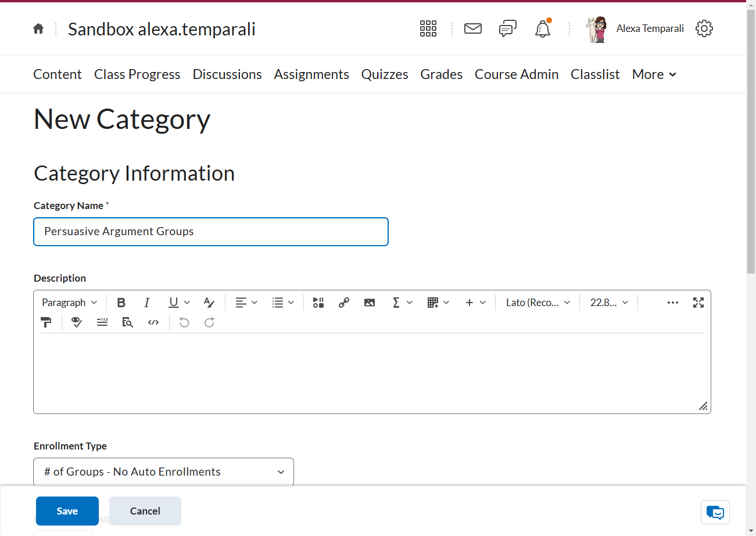The height and width of the screenshot is (536, 756).
Task: Open Course Admin from the navbar
Action: (x=517, y=74)
